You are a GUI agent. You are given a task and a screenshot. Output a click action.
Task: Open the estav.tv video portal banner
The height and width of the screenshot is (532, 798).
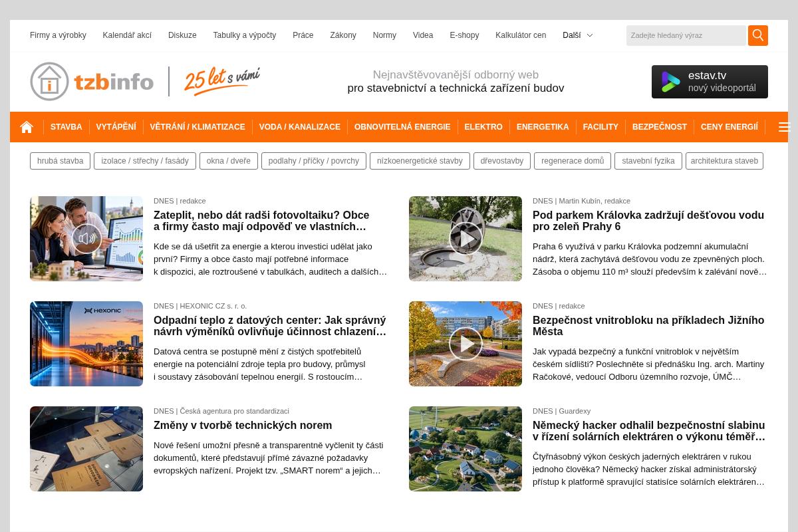tap(710, 82)
